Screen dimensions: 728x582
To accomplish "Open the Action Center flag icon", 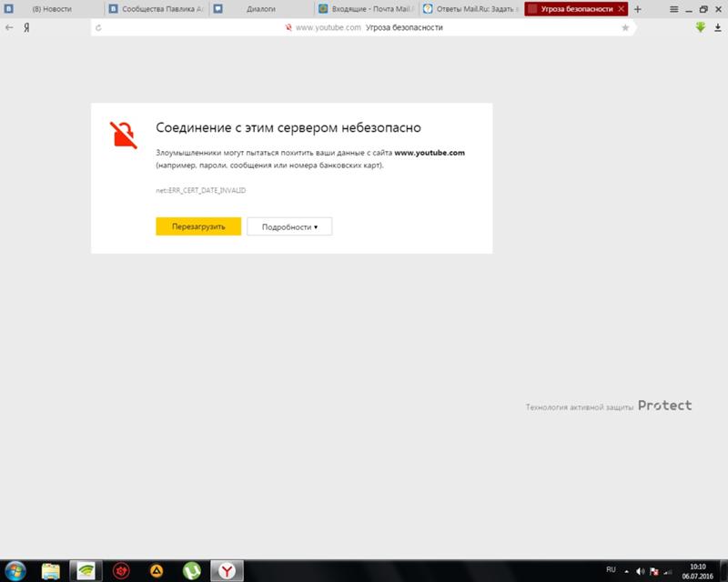I will pyautogui.click(x=654, y=571).
